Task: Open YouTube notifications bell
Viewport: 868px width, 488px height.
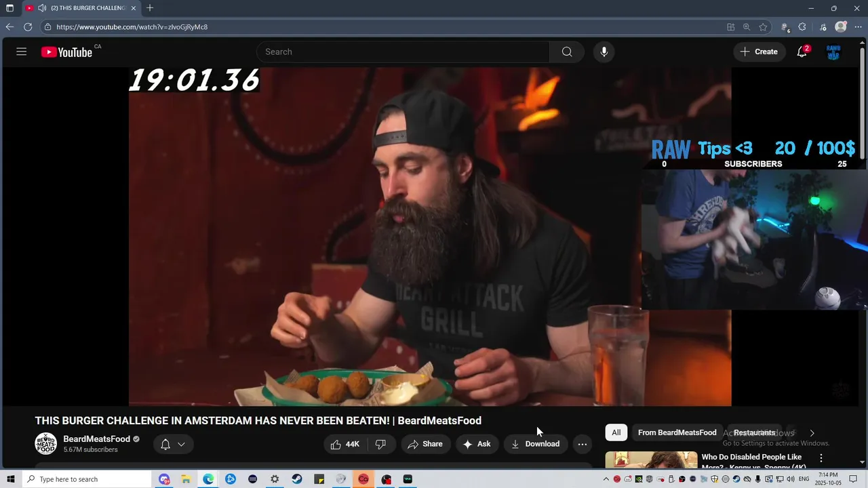Action: [802, 52]
